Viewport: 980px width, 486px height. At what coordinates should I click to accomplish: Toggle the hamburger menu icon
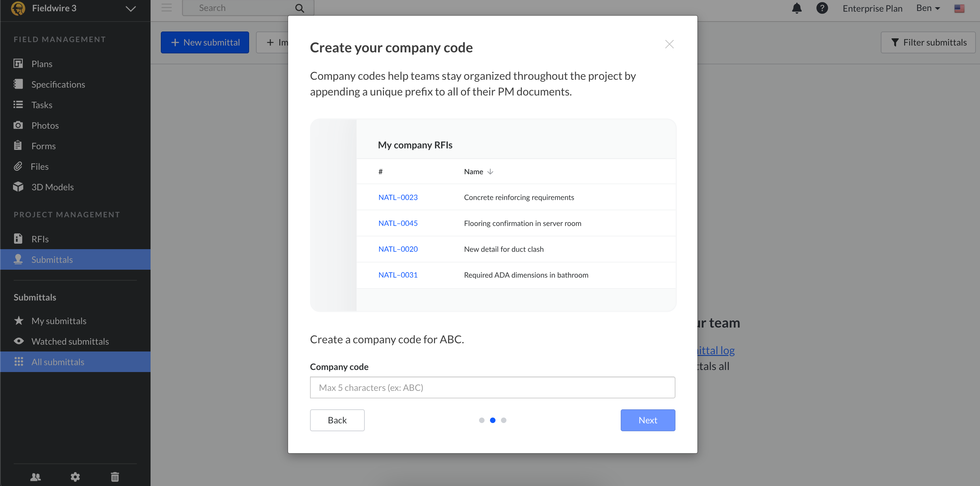point(167,8)
